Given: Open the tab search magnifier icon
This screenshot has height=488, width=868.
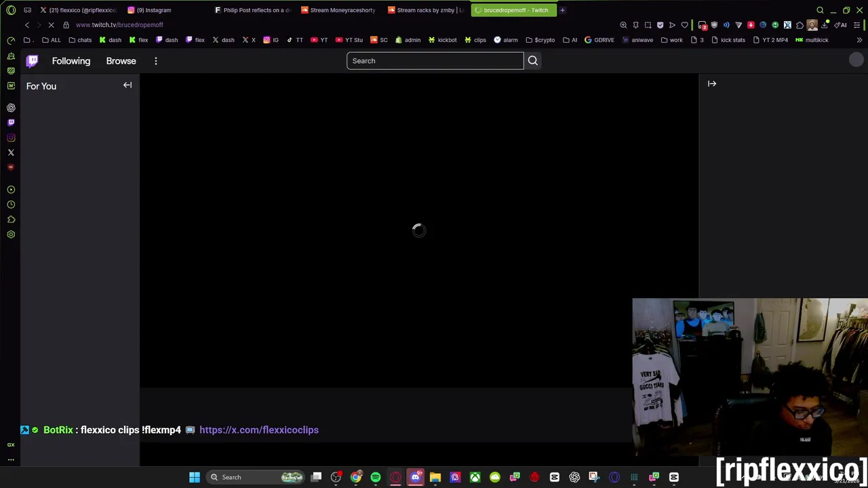Looking at the screenshot, I should [820, 10].
